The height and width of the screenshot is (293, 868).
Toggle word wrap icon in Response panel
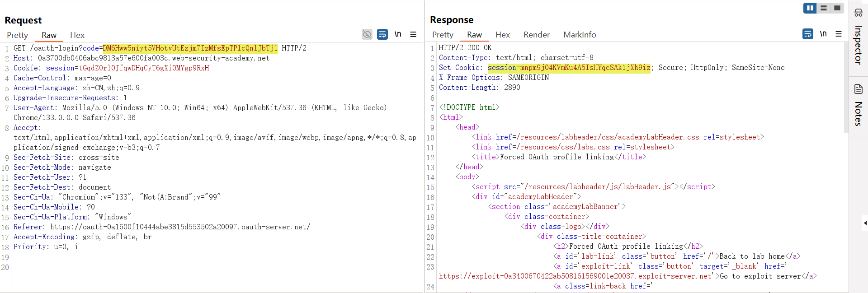tap(808, 34)
